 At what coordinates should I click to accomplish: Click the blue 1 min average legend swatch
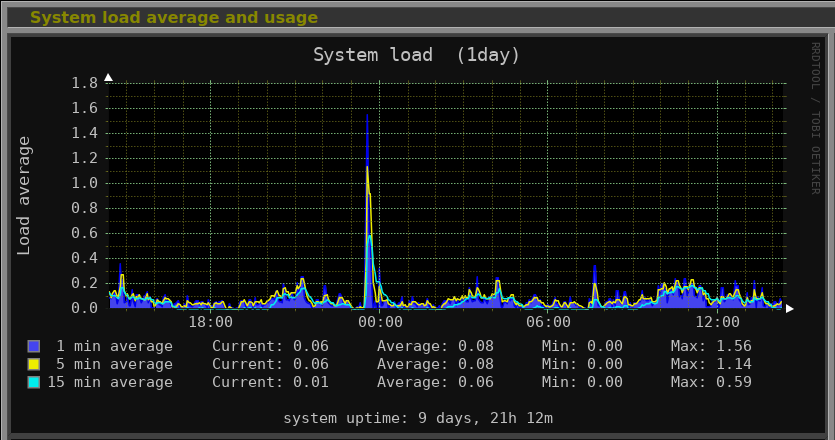click(x=34, y=346)
